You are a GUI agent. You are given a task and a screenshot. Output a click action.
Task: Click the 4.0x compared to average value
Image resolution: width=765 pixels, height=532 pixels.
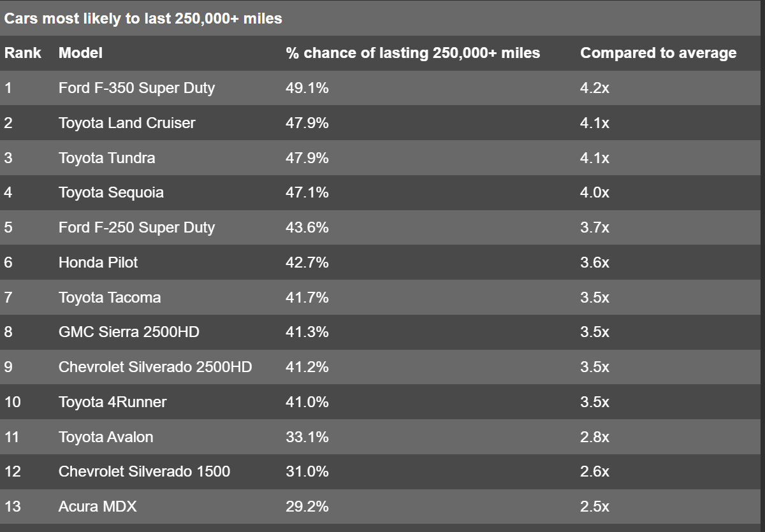594,192
